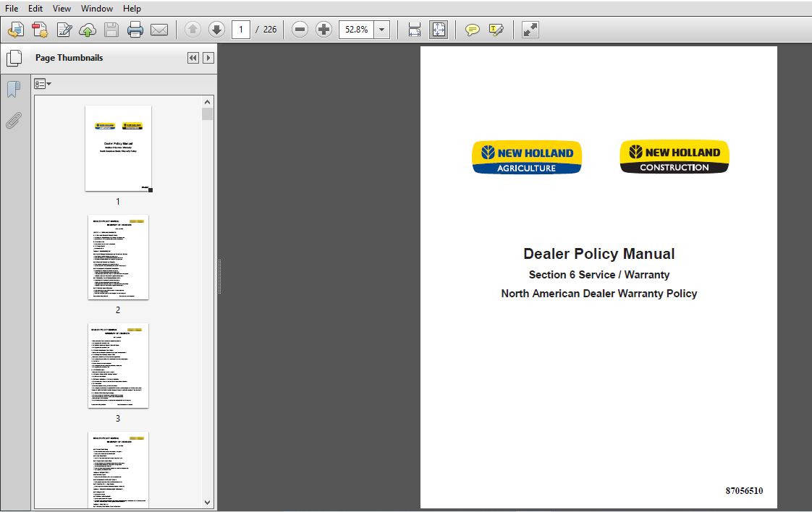
Task: Open thumbnails options dropdown menu
Action: (43, 84)
